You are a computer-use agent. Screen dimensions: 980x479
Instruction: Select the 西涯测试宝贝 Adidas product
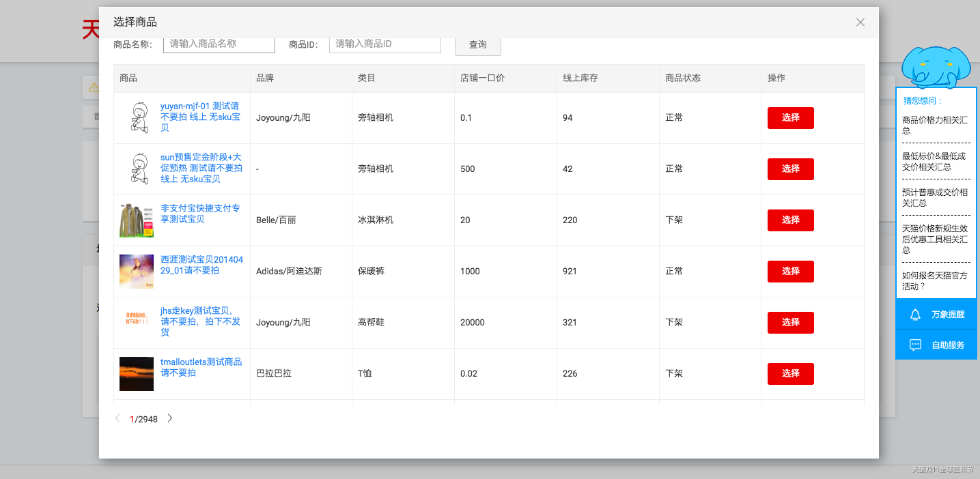click(790, 272)
